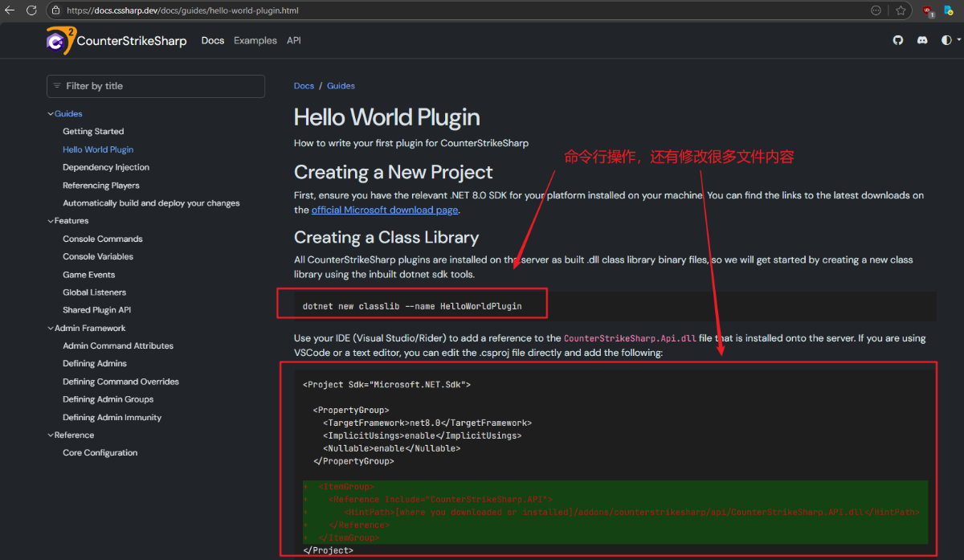964x560 pixels.
Task: Open the Defining Admin Immunity page
Action: (112, 418)
